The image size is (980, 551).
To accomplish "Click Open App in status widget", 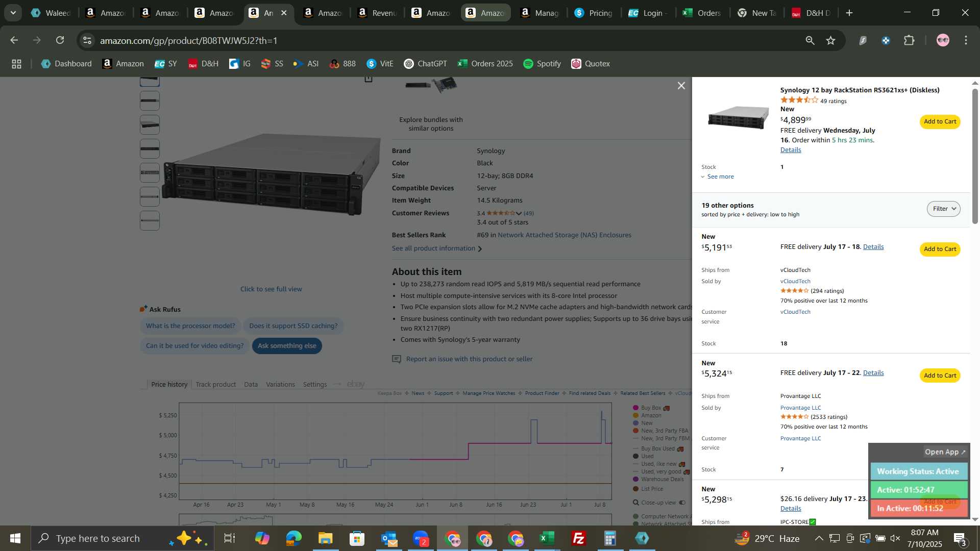I will (945, 452).
